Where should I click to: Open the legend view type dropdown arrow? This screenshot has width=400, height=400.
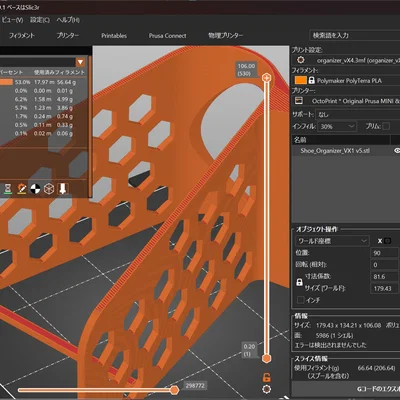[x=80, y=62]
